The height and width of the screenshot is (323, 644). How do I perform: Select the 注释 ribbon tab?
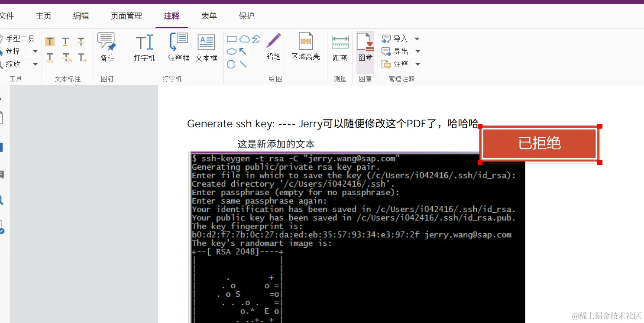point(172,16)
